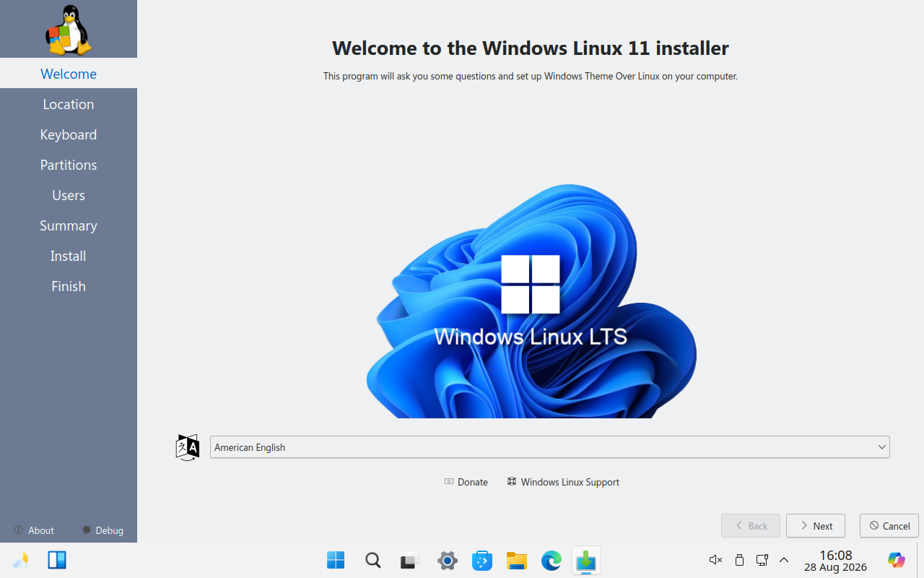Click the Tux penguin installer logo

point(69,30)
